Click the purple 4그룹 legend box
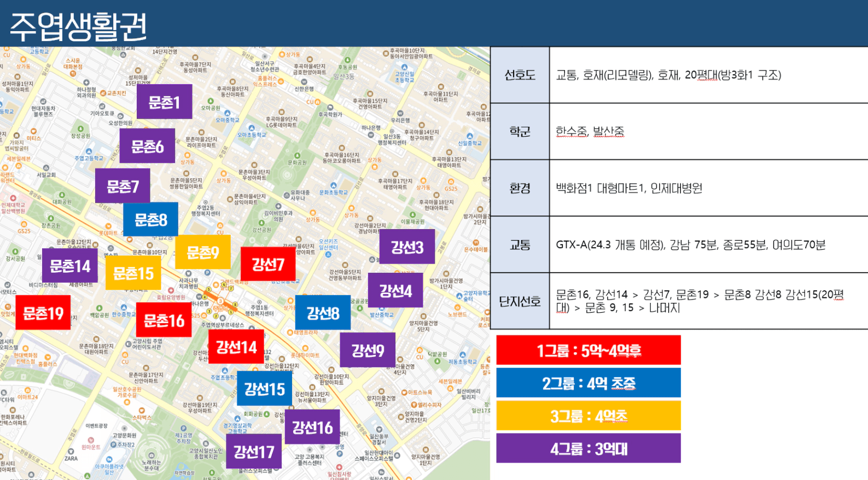The image size is (868, 480). (x=589, y=448)
